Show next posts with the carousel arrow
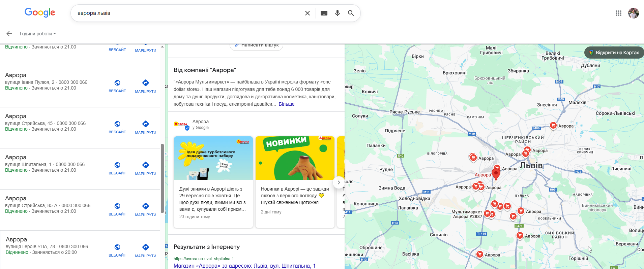The height and width of the screenshot is (269, 644). click(x=339, y=182)
